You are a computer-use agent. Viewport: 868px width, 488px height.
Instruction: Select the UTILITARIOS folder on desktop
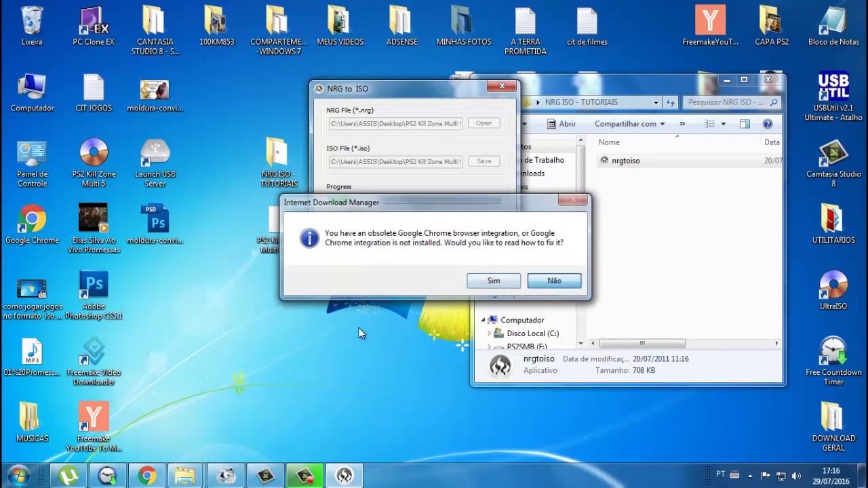833,224
